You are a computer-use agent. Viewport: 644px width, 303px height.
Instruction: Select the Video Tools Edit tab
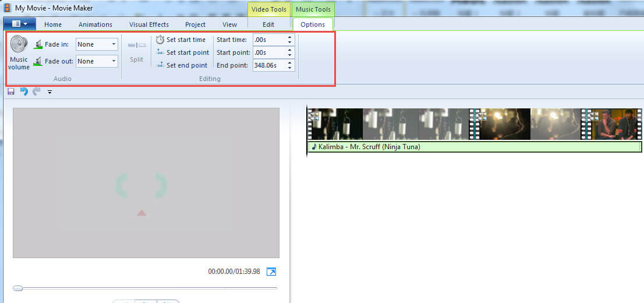[x=268, y=24]
